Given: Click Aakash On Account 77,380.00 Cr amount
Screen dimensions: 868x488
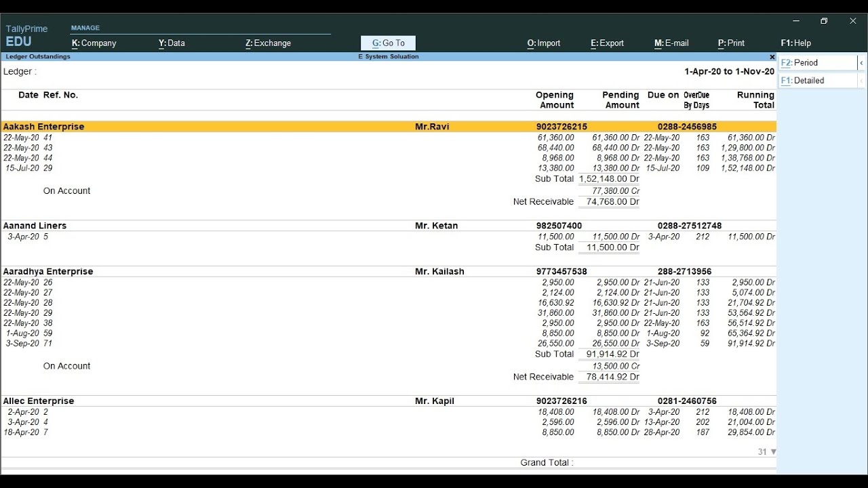Looking at the screenshot, I should [x=616, y=191].
